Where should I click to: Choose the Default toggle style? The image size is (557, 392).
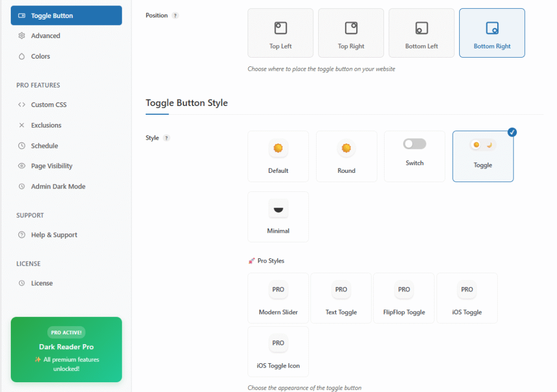coord(278,157)
